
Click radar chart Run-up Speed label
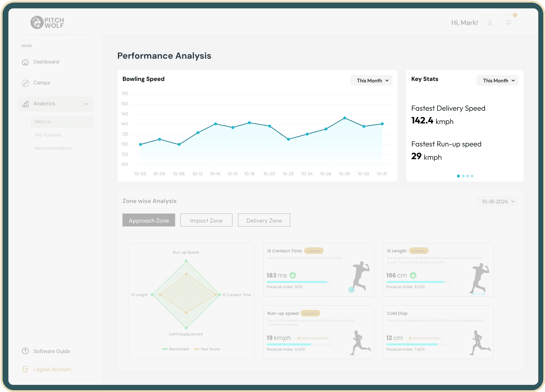coord(186,252)
